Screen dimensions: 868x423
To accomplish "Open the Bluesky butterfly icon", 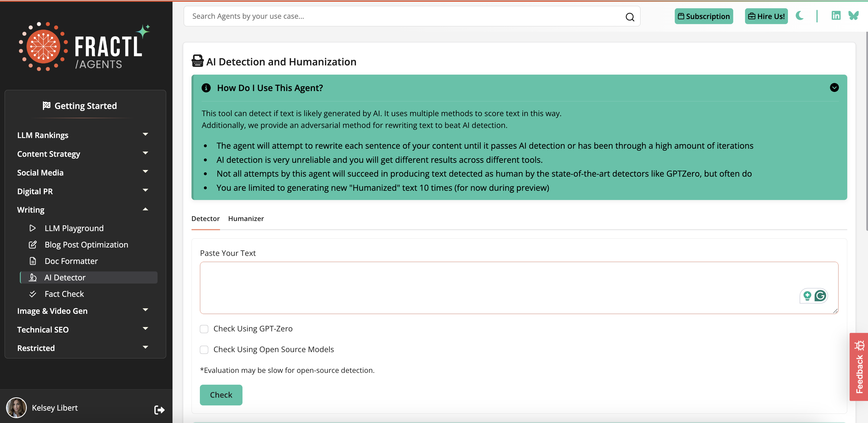I will pyautogui.click(x=854, y=16).
